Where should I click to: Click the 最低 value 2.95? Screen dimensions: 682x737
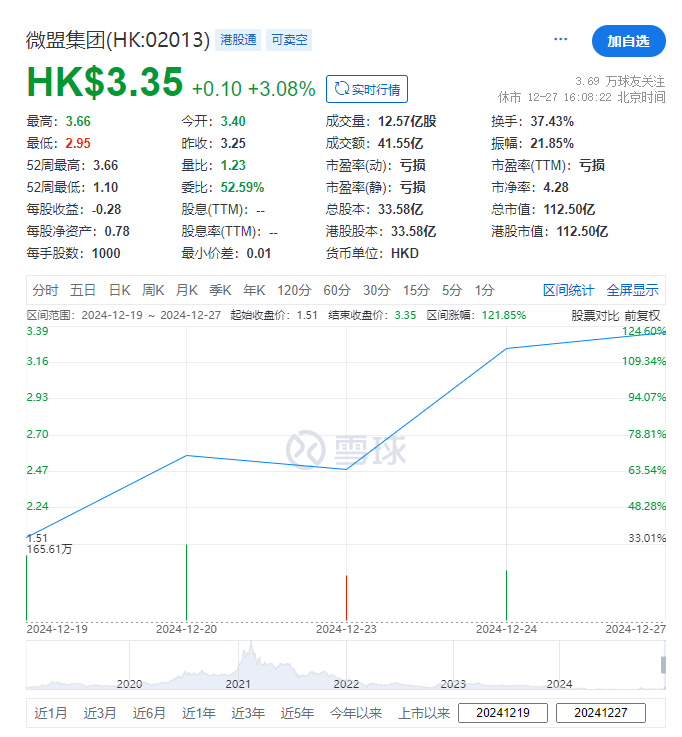78,143
